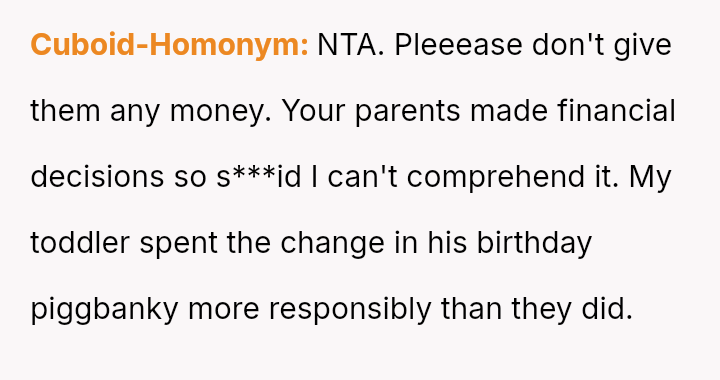The height and width of the screenshot is (380, 720).
Task: Click the word "financial" in the comment
Action: [x=616, y=111]
